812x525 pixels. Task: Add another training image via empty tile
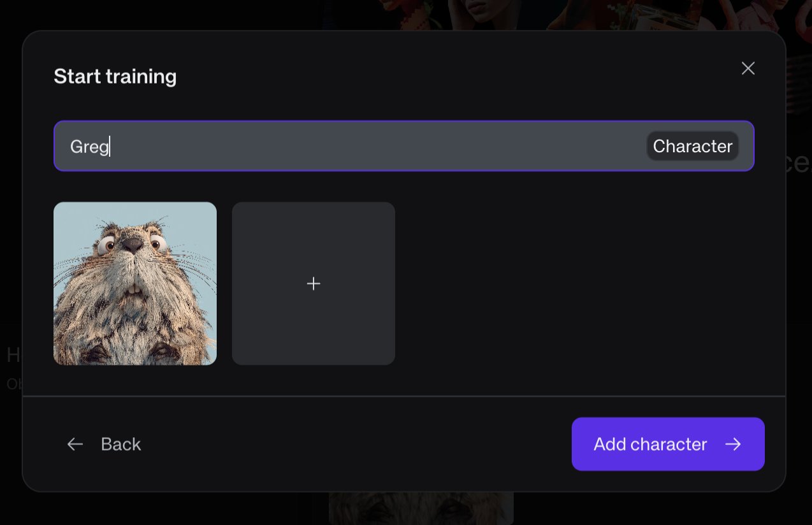point(314,284)
